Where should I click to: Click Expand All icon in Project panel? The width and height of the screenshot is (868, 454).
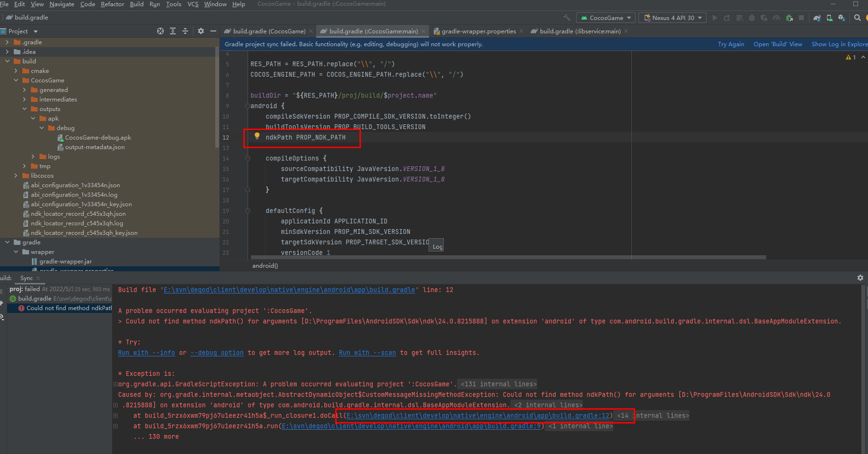click(173, 31)
